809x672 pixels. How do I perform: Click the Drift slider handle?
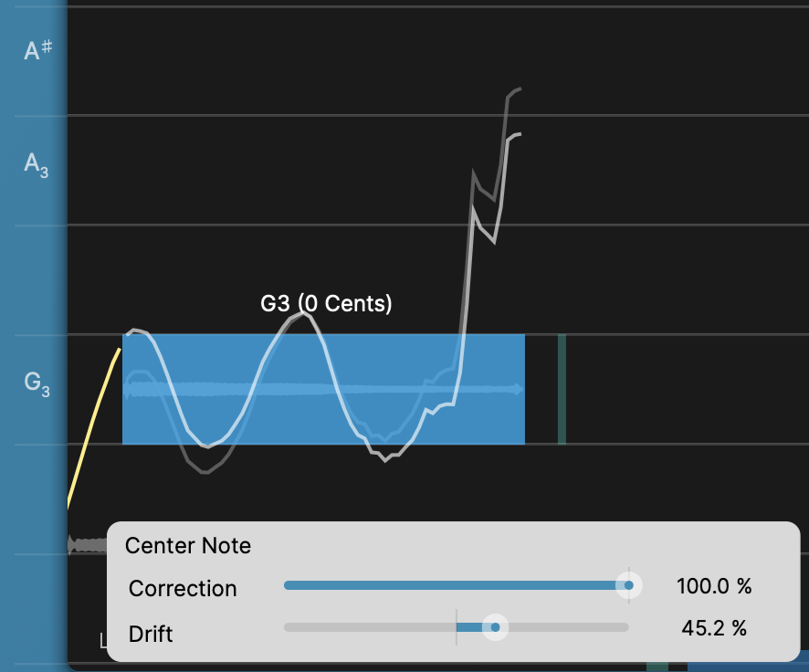[495, 627]
